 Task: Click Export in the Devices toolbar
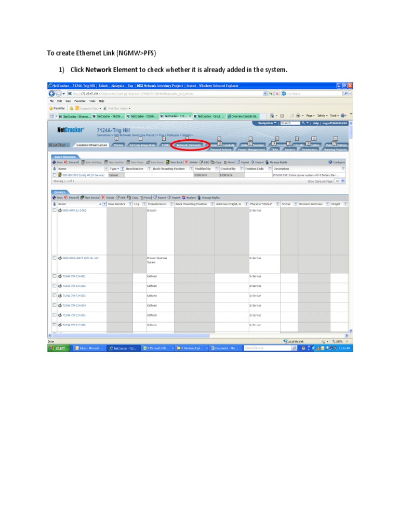point(160,197)
